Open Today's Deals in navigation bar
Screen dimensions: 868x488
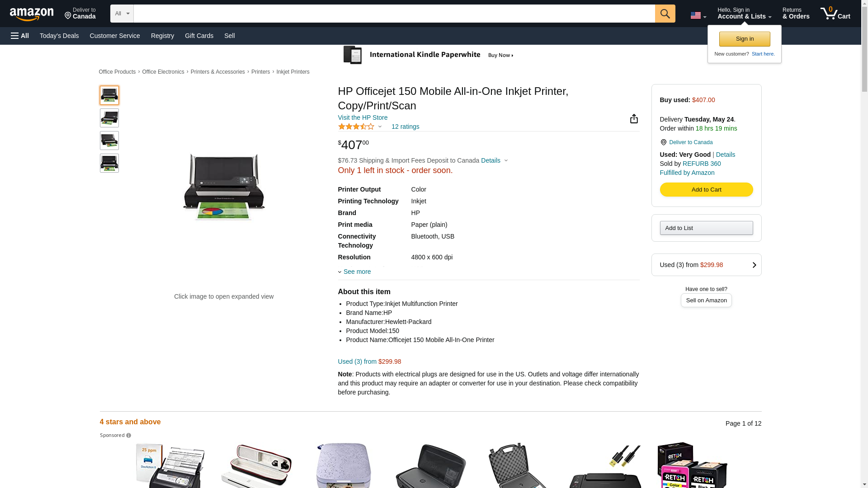(59, 36)
